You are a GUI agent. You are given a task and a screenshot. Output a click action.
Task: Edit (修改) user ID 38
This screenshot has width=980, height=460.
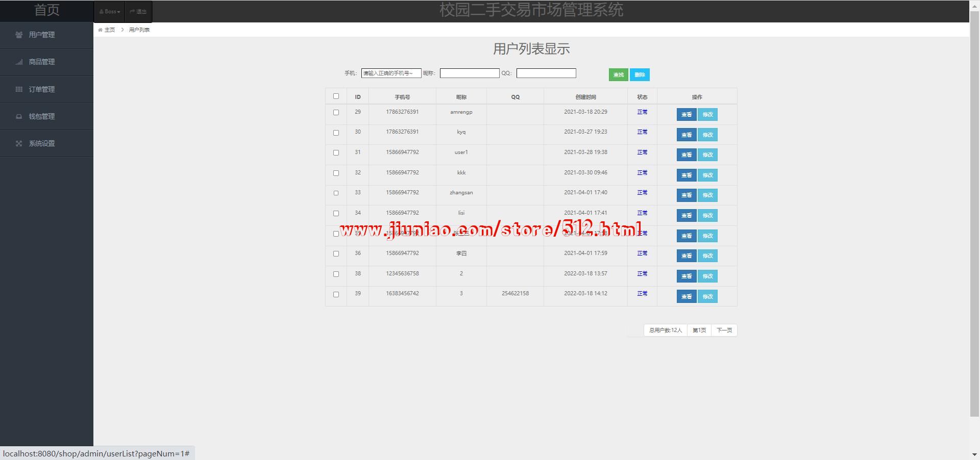coord(707,276)
